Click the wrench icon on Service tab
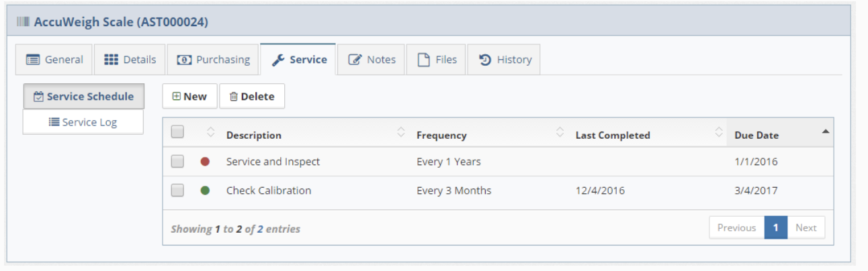This screenshot has width=868, height=271. [x=278, y=60]
